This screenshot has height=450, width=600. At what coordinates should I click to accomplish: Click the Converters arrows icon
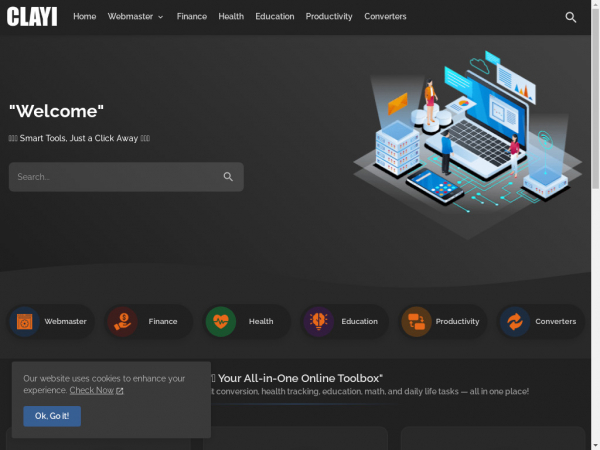pos(515,321)
